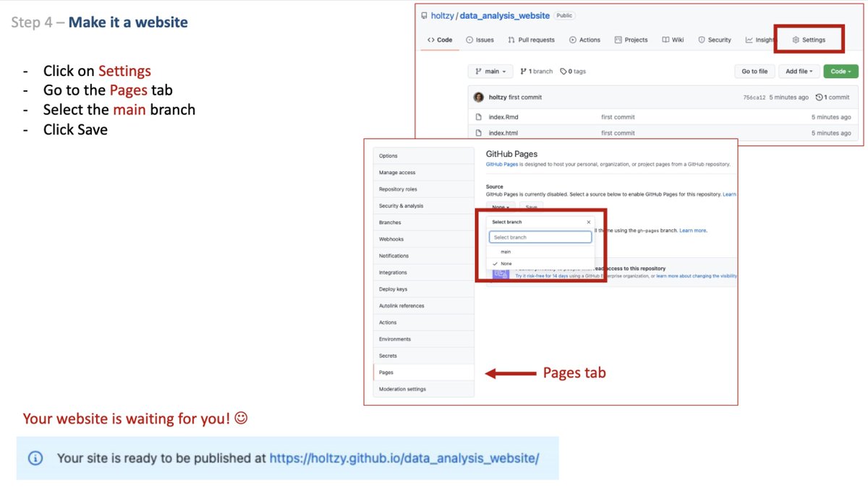This screenshot has height=488, width=868.
Task: Click the 756ca12 commit hash
Action: point(754,97)
